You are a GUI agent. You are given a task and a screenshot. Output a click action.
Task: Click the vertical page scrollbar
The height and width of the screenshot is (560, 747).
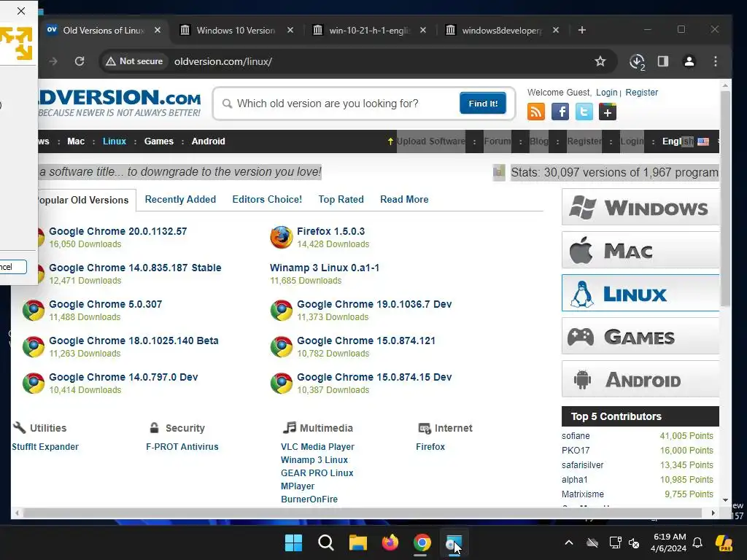[724, 198]
